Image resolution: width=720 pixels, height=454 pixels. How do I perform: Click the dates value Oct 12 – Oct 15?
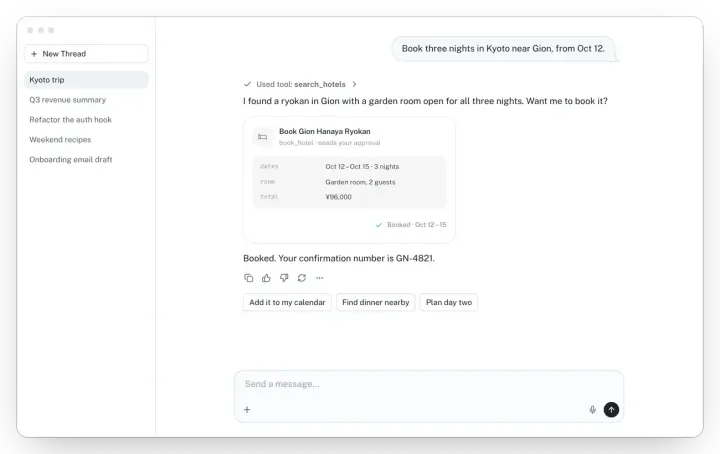(362, 167)
